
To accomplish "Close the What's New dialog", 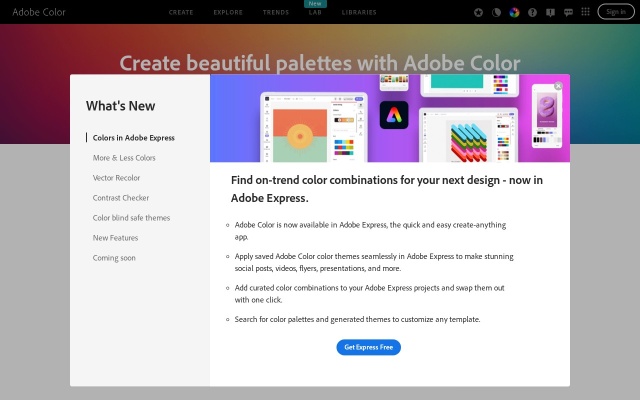I will pyautogui.click(x=558, y=86).
